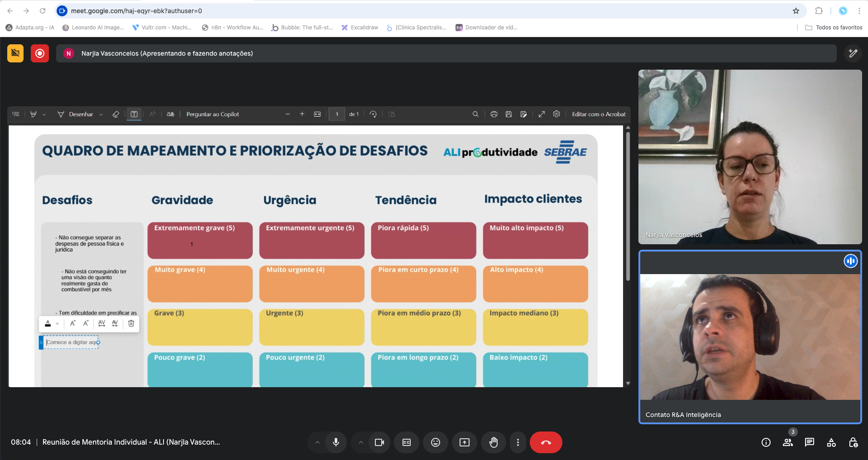
Task: Click the translate icon in PDF toolbar
Action: 170,114
